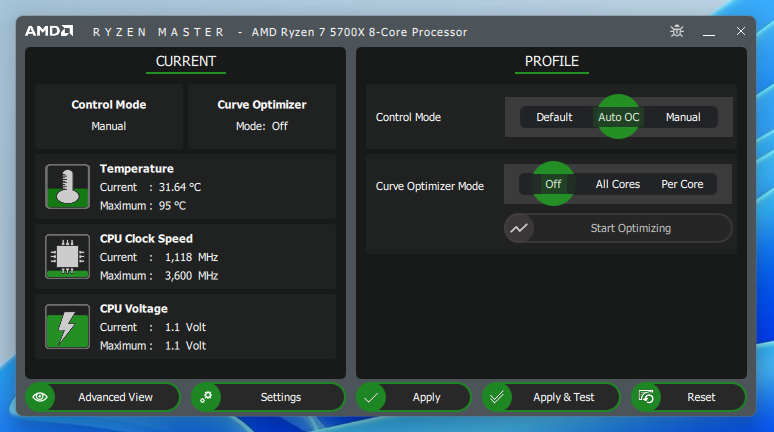Click the AMD logo in title bar
This screenshot has height=432, width=774.
tap(49, 31)
